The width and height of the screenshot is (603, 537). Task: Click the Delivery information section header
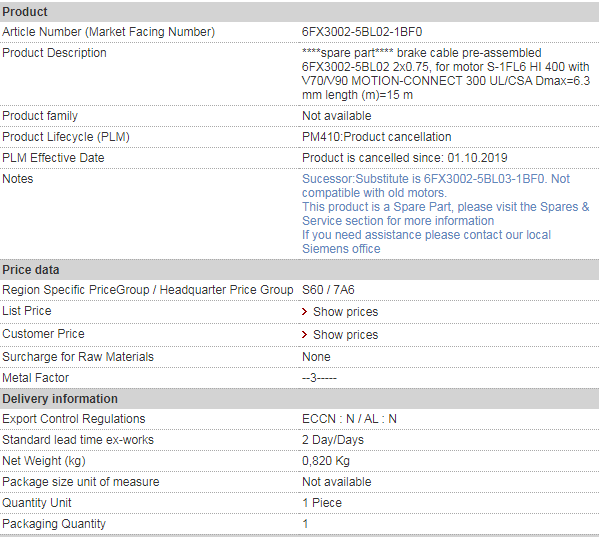pos(299,399)
